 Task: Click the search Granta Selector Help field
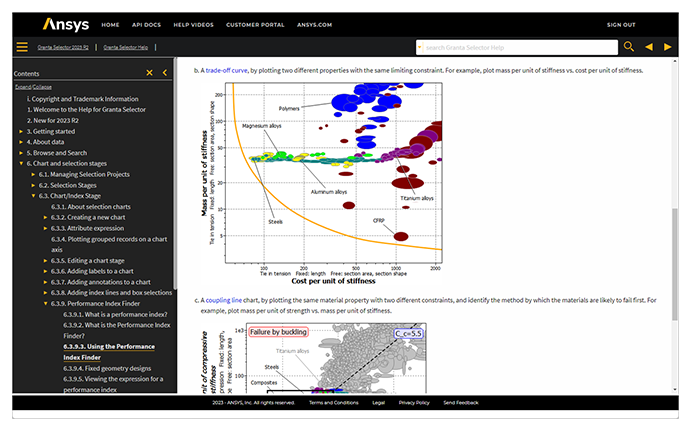(x=520, y=47)
